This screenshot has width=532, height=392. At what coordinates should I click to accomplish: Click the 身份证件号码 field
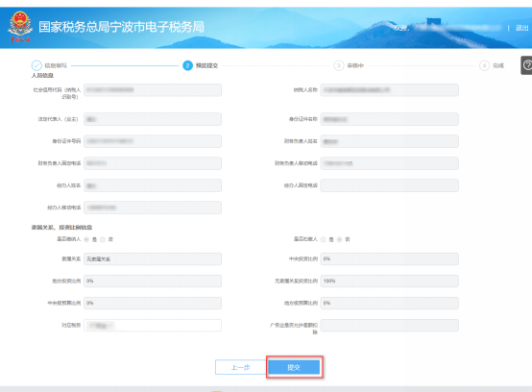[x=153, y=141]
